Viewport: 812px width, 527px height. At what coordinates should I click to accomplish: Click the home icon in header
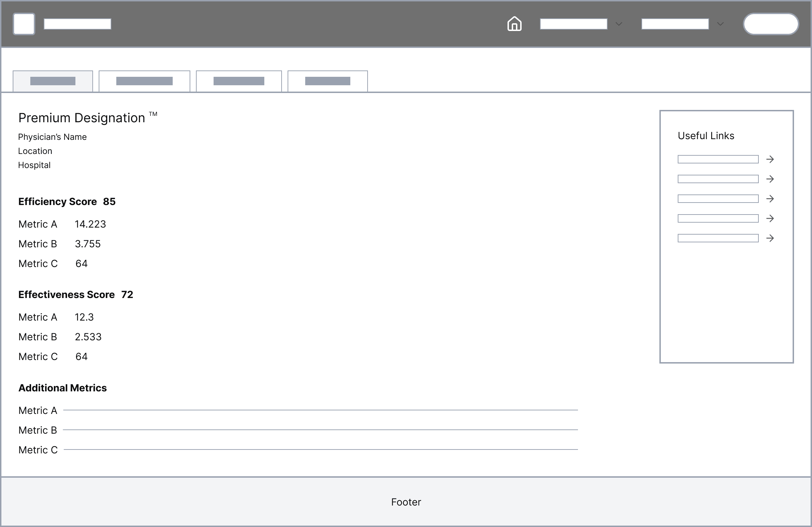point(514,24)
